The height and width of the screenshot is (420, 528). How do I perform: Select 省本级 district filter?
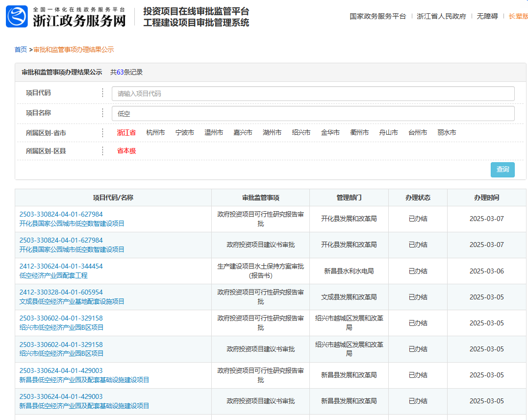coord(126,151)
